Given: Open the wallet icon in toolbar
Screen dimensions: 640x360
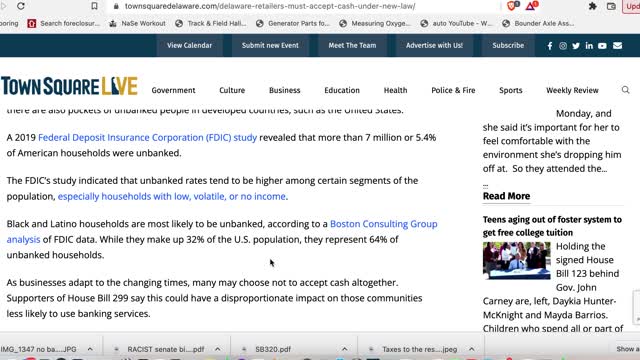Looking at the screenshot, I should coord(611,6).
